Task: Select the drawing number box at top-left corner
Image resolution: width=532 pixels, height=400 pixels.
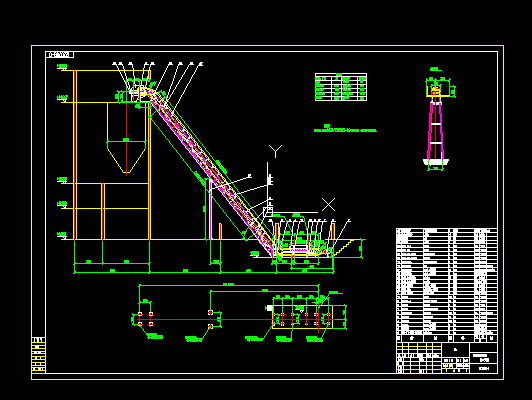Action: pyautogui.click(x=60, y=55)
